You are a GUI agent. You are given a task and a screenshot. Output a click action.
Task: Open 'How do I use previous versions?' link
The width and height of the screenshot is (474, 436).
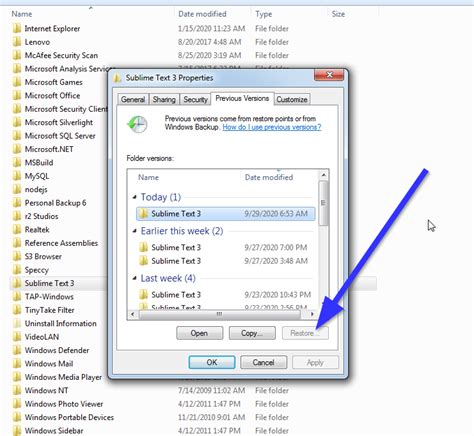pos(272,127)
